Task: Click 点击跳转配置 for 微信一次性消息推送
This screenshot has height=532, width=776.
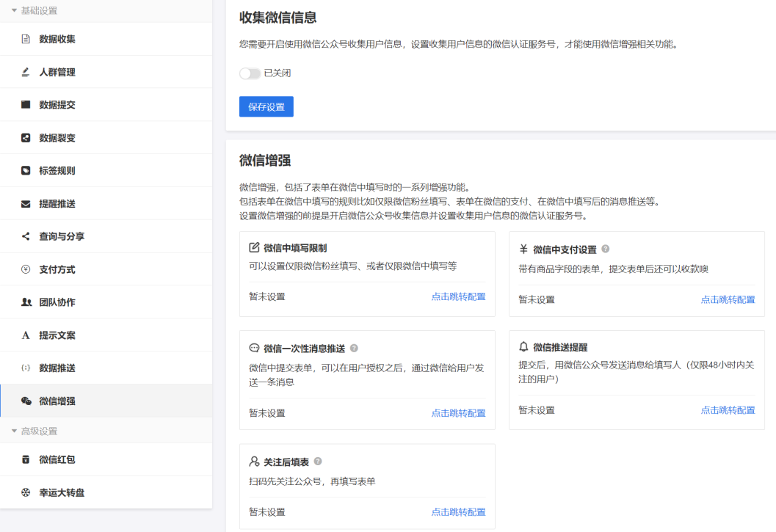Action: (x=458, y=412)
